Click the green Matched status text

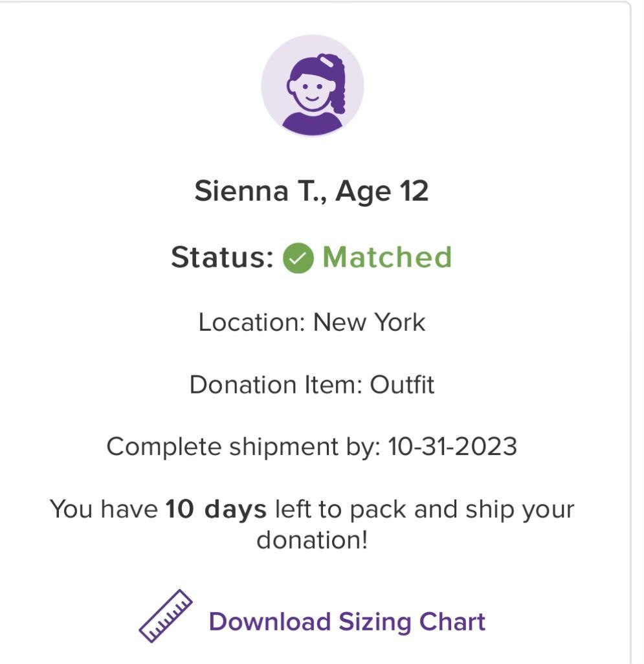387,258
